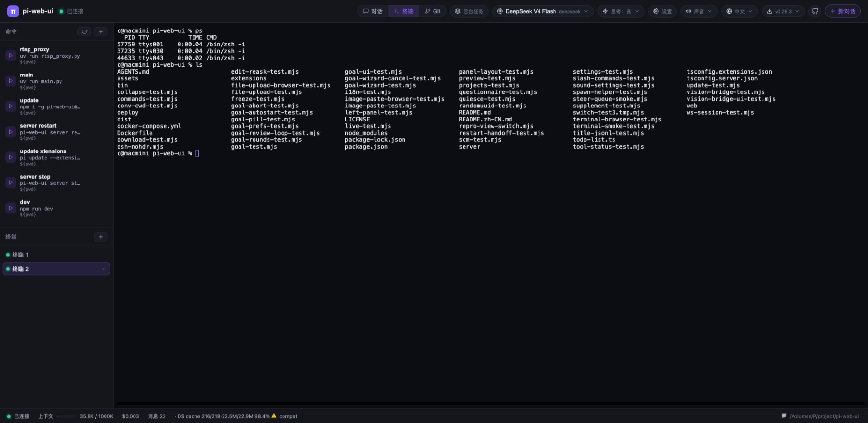Open the 中文 language dropdown
This screenshot has width=868, height=423.
tap(739, 11)
